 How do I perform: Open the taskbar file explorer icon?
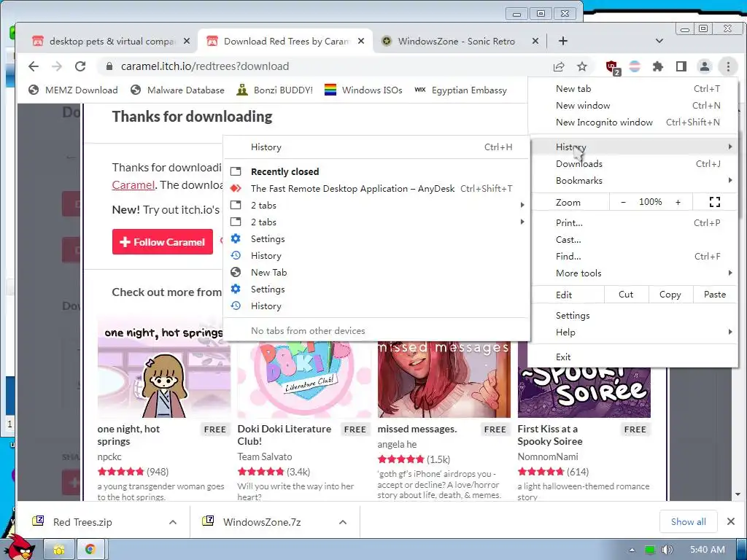click(59, 550)
